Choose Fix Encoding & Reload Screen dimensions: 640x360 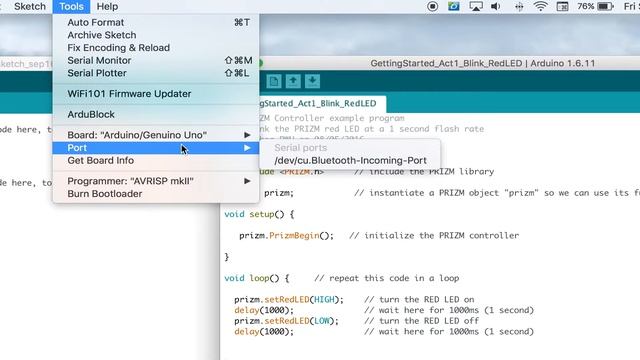(x=156, y=48)
